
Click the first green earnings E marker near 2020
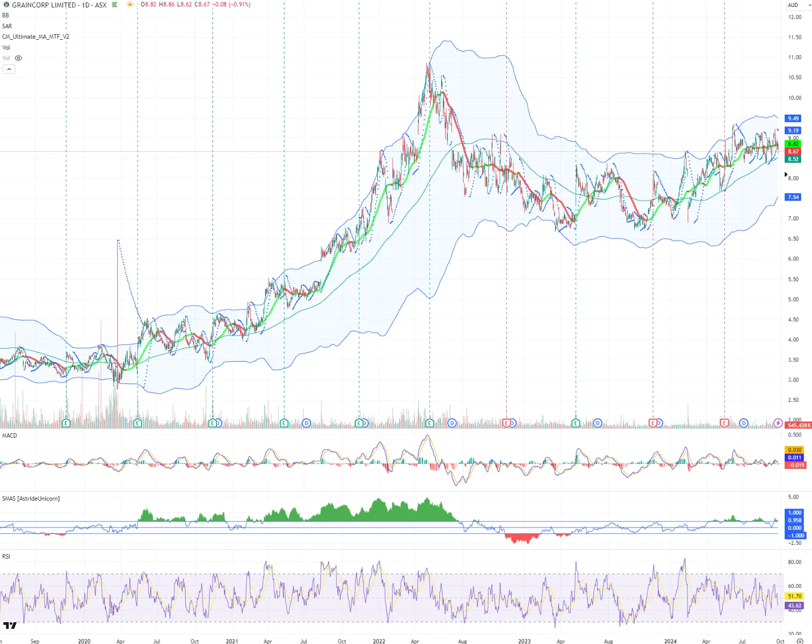66,423
